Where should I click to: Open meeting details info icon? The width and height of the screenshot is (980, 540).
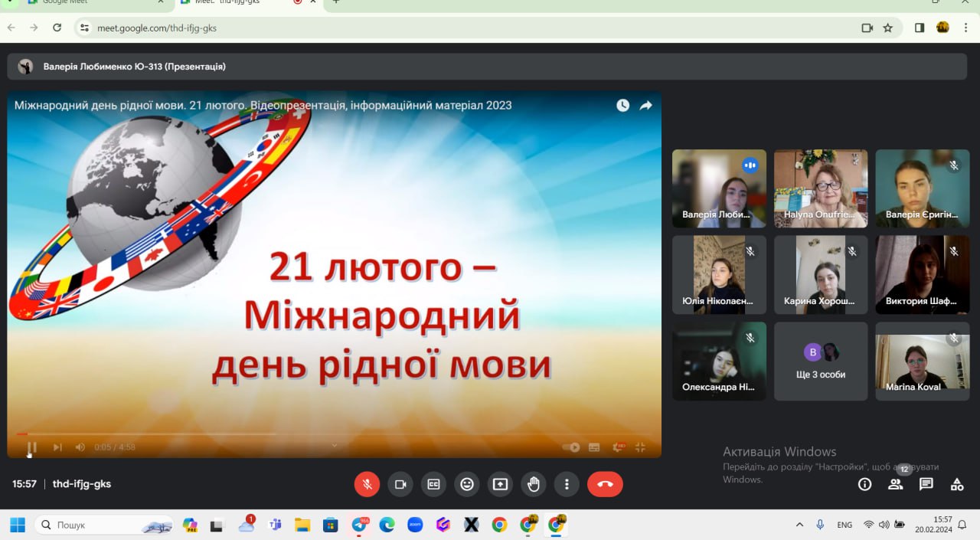coord(864,484)
